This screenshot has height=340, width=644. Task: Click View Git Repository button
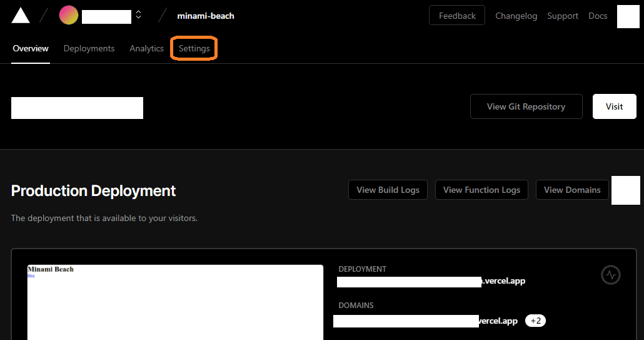tap(526, 106)
